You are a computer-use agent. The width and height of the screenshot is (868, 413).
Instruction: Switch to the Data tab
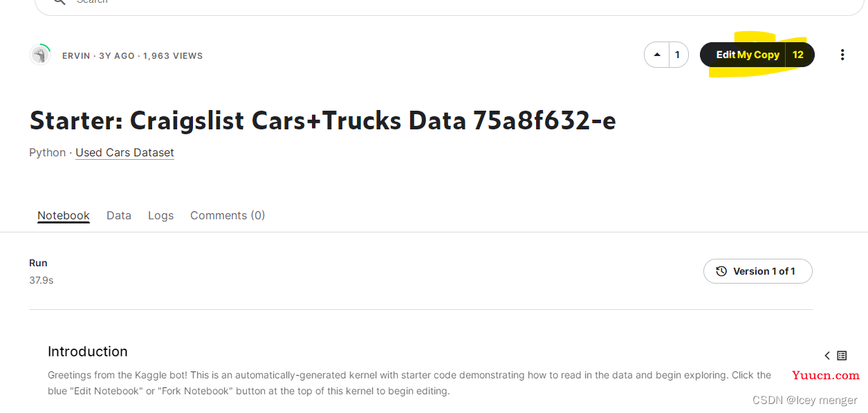(x=119, y=215)
